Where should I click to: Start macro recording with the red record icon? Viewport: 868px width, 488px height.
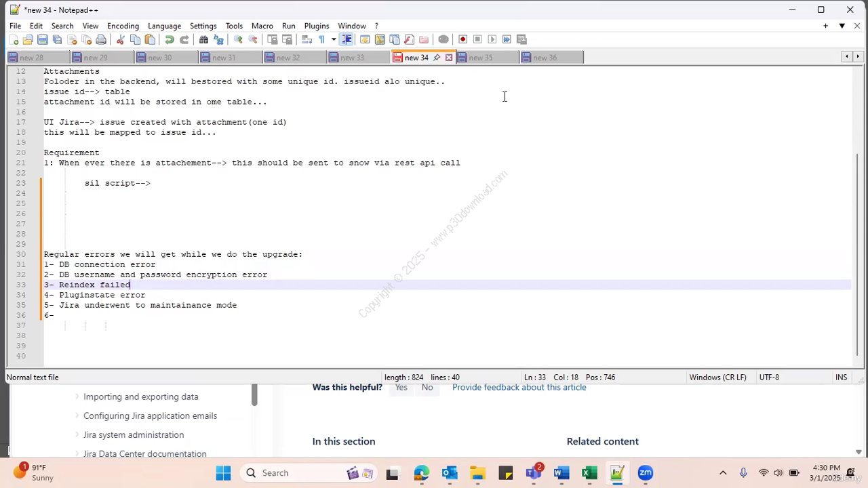pyautogui.click(x=462, y=39)
